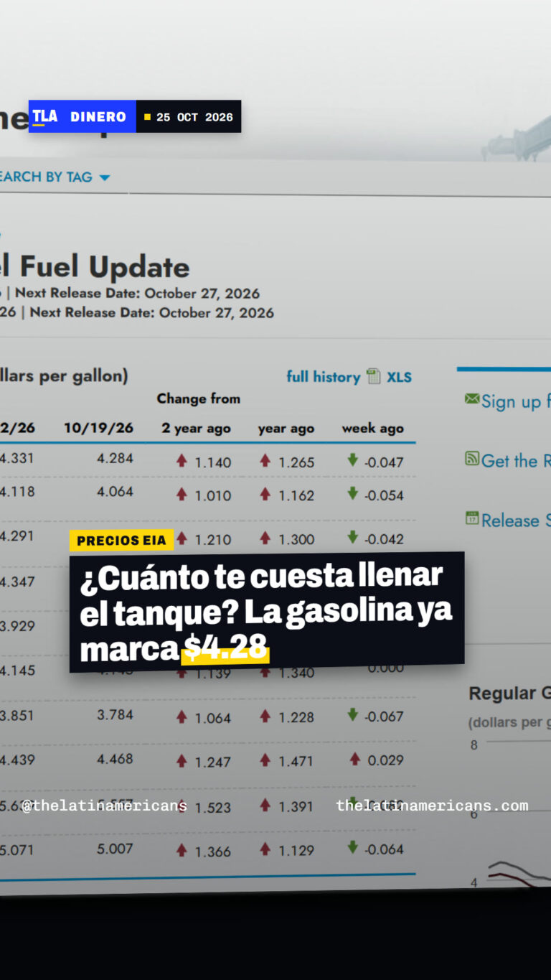Click the Regular G chart title
The image size is (551, 980).
509,694
